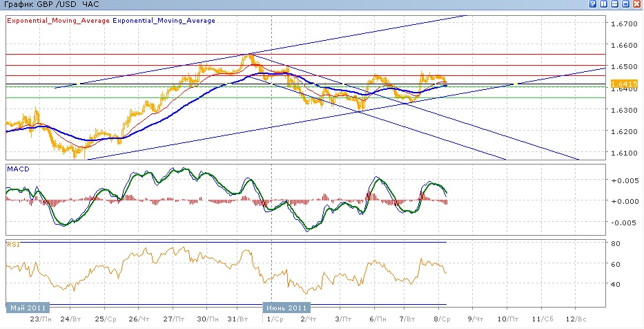Select the red Exponential_Moving_Average label
The height and width of the screenshot is (329, 644).
click(x=59, y=21)
